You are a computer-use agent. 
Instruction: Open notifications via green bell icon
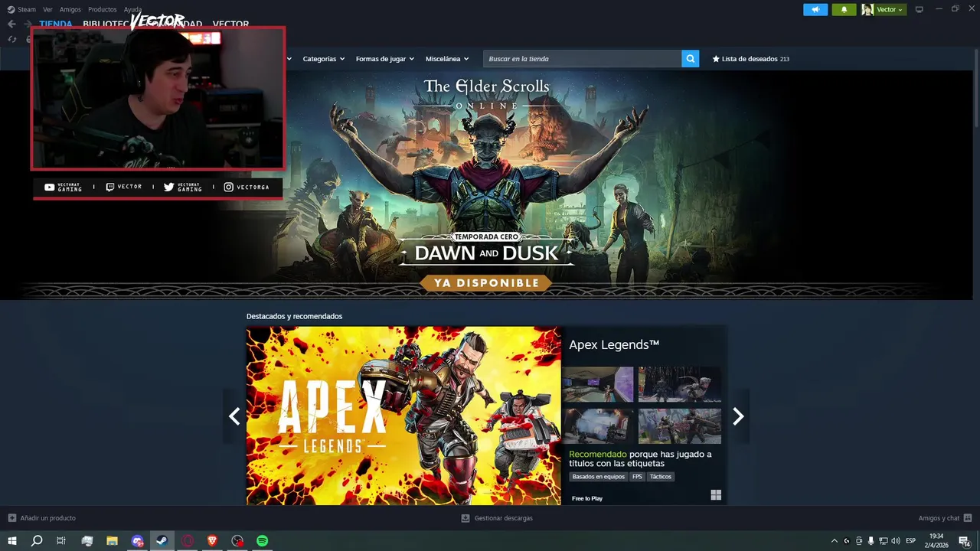coord(844,9)
